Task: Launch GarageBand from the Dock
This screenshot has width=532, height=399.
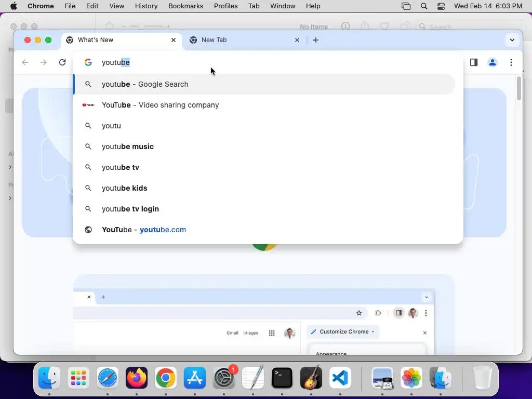Action: (311, 378)
